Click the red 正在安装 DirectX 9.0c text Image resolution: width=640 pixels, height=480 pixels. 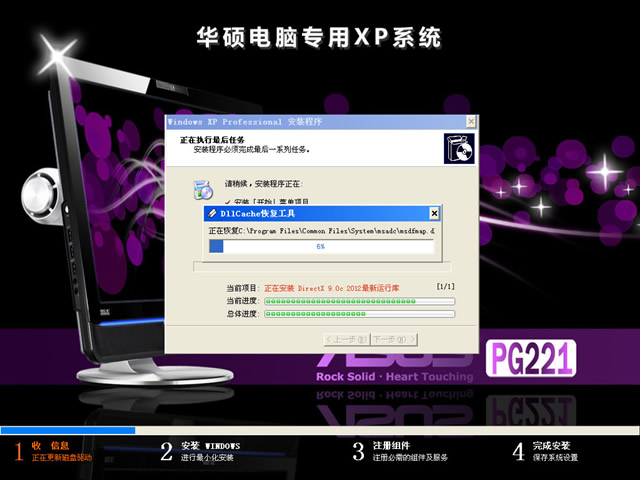click(331, 288)
